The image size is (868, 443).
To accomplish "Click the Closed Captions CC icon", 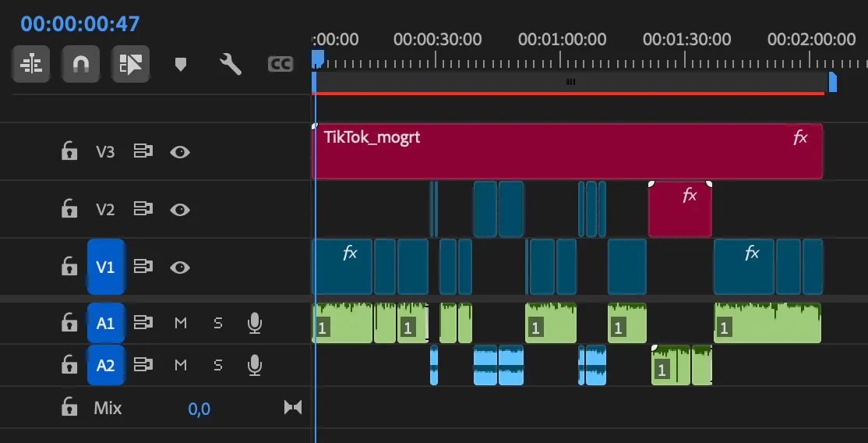I will [280, 64].
